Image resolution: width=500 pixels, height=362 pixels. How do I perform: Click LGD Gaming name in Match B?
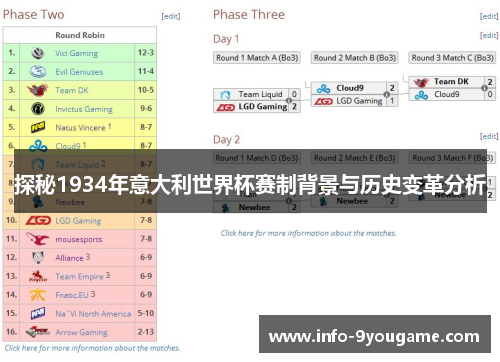point(359,101)
